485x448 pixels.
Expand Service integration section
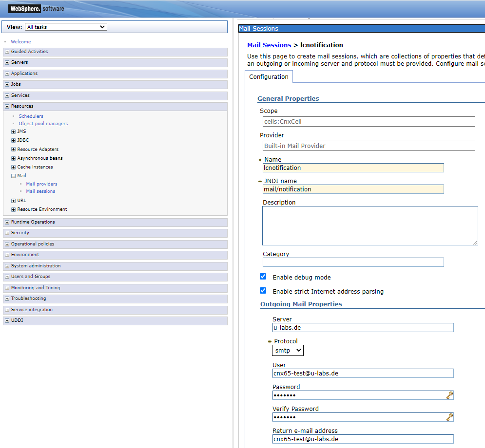7,310
